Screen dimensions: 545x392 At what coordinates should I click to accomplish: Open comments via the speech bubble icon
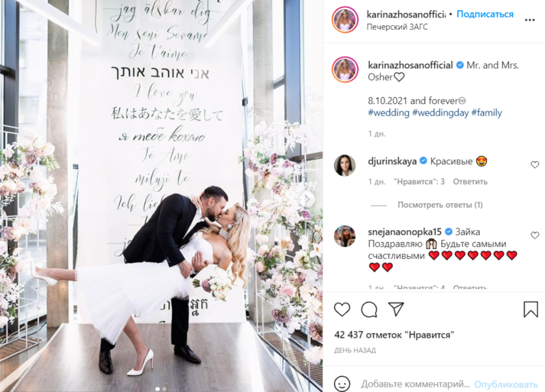click(x=369, y=309)
